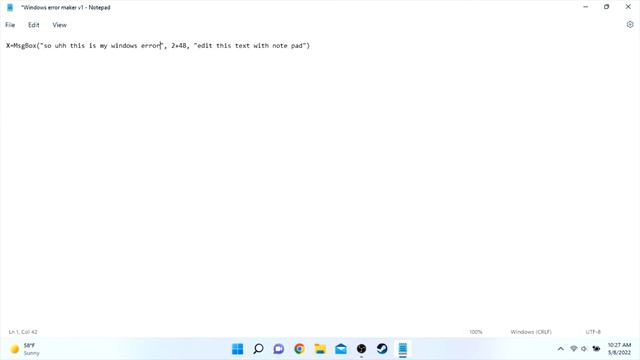The image size is (640, 360).
Task: Open the Edit menu
Action: click(x=33, y=25)
